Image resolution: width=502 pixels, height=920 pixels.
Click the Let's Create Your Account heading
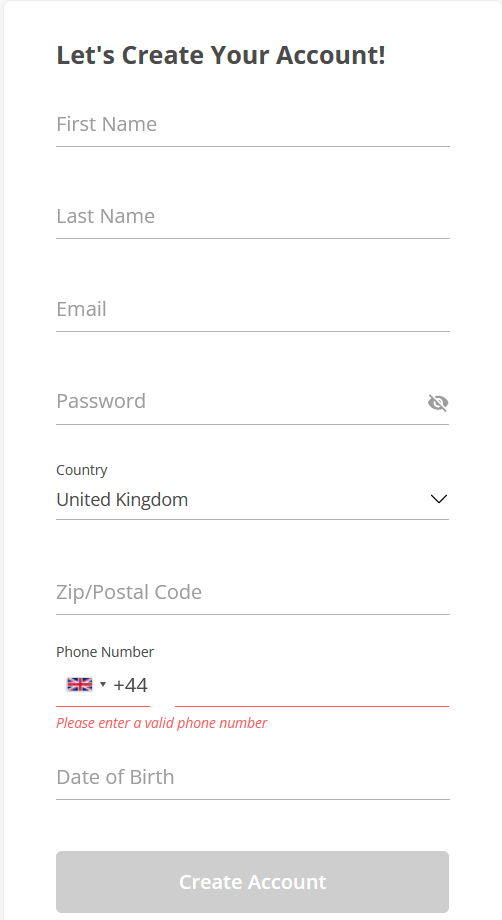pyautogui.click(x=221, y=55)
